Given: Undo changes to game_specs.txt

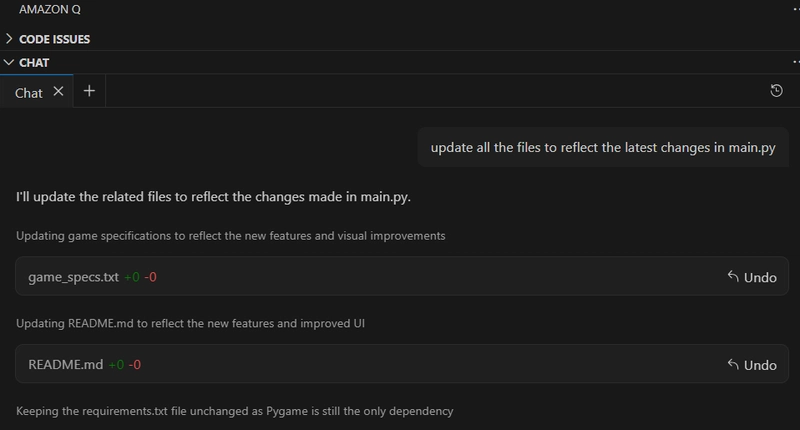Looking at the screenshot, I should [752, 277].
